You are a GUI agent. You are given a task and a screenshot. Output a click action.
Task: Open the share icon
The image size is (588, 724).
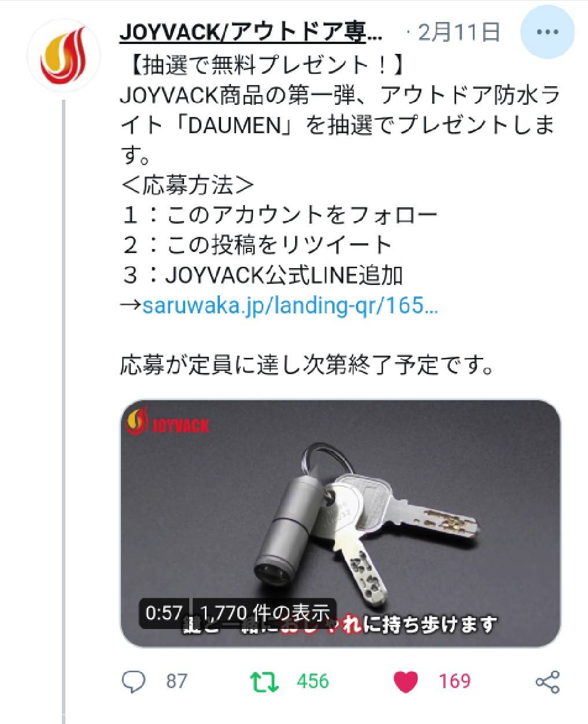click(547, 682)
